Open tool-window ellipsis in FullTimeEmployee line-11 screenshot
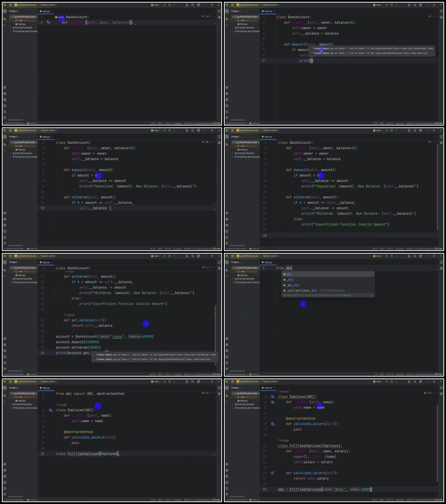The image size is (446, 504). (5, 401)
